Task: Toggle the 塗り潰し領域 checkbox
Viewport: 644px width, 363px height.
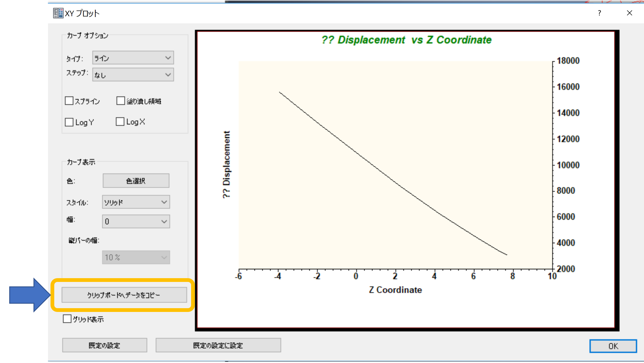Action: tap(120, 101)
